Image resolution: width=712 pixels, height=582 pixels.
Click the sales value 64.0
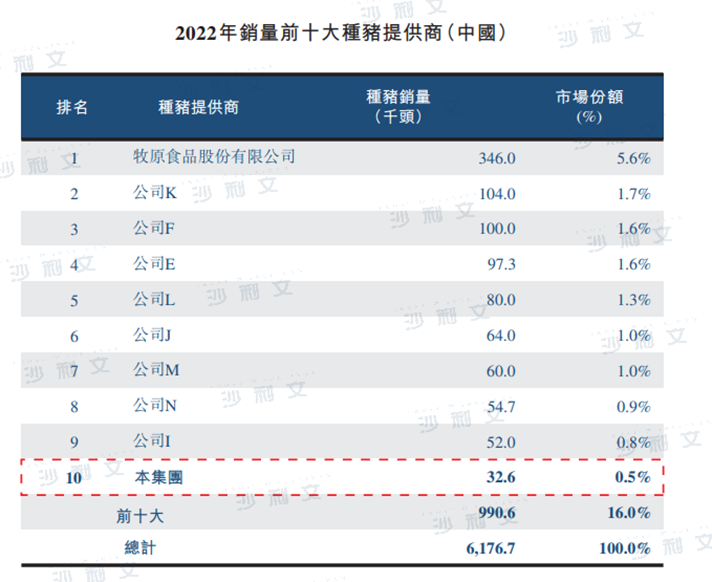point(501,335)
